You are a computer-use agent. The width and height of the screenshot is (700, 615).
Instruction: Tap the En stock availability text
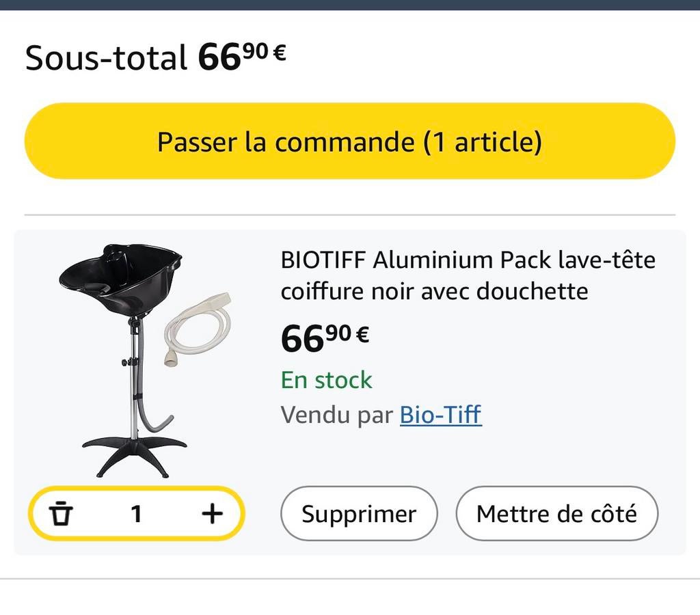tap(326, 380)
